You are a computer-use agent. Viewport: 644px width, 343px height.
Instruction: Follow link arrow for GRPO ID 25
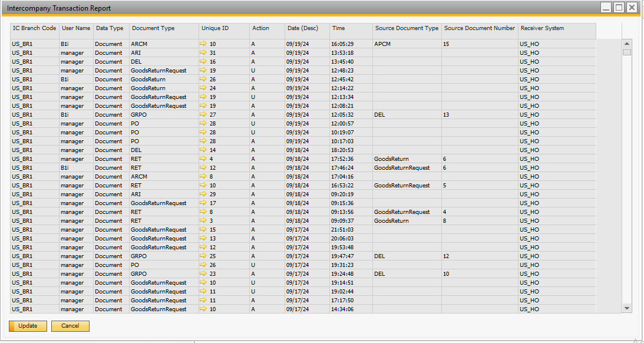click(x=204, y=256)
